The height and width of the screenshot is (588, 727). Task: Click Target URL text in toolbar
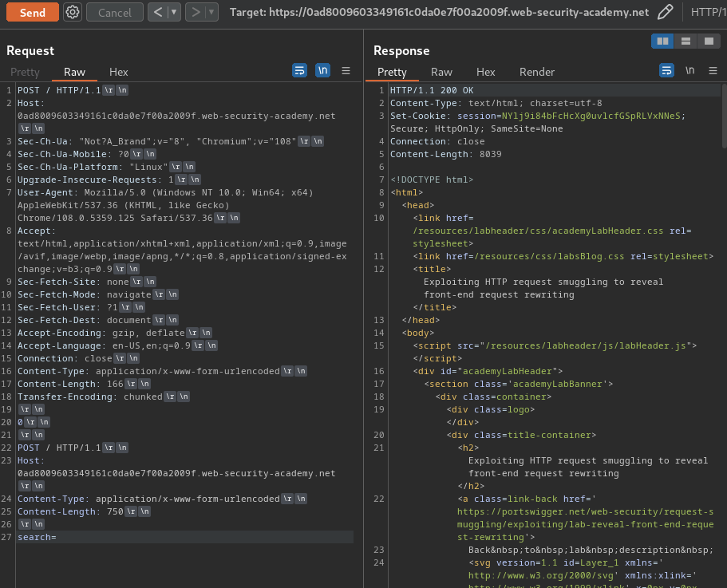(x=439, y=13)
